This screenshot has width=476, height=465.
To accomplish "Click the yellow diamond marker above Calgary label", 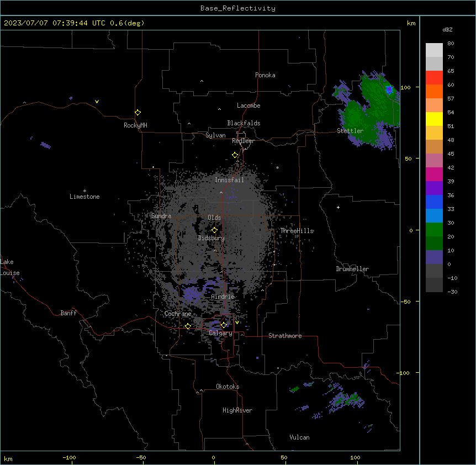I will click(224, 325).
